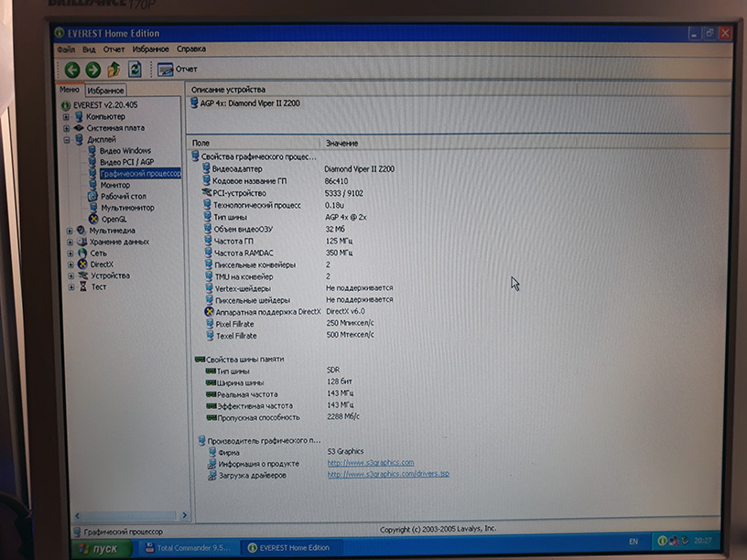This screenshot has height=560, width=747.
Task: Select Графический процессор in the tree
Action: 141,173
